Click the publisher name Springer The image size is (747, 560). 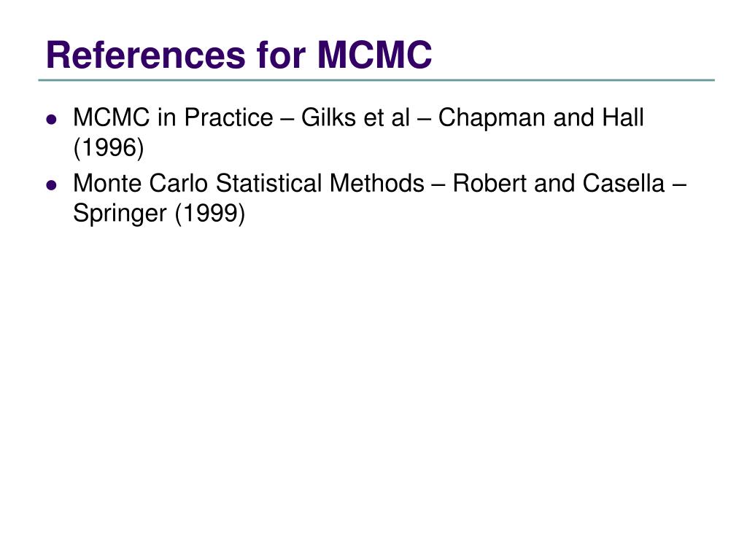[x=120, y=214]
